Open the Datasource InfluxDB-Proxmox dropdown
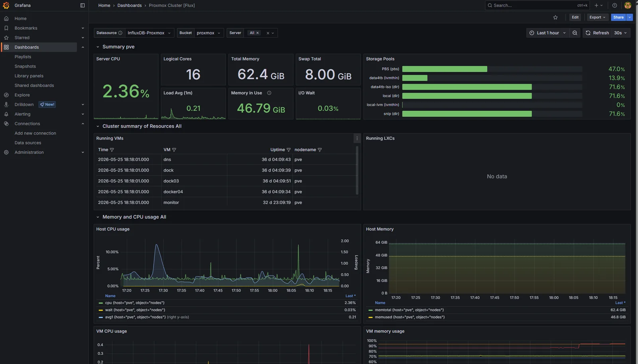 (150, 33)
